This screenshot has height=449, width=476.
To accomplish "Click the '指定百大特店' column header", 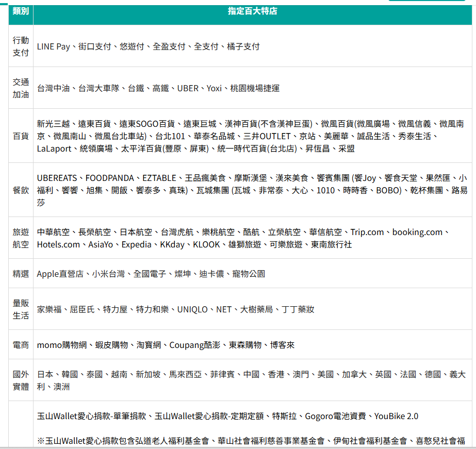I will point(252,11).
